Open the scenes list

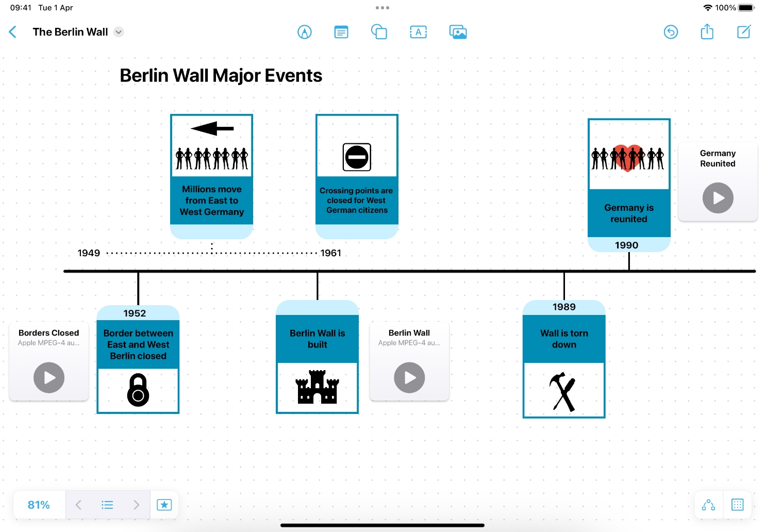(107, 505)
